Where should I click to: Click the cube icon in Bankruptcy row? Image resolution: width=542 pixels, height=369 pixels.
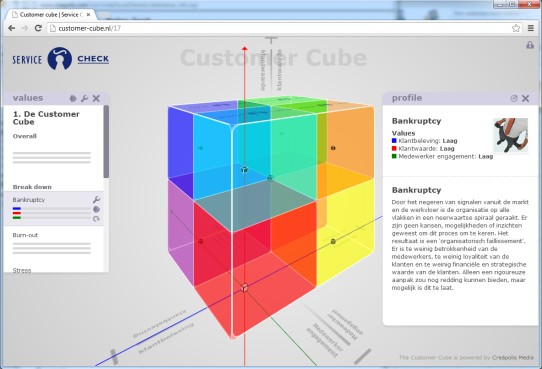click(96, 209)
